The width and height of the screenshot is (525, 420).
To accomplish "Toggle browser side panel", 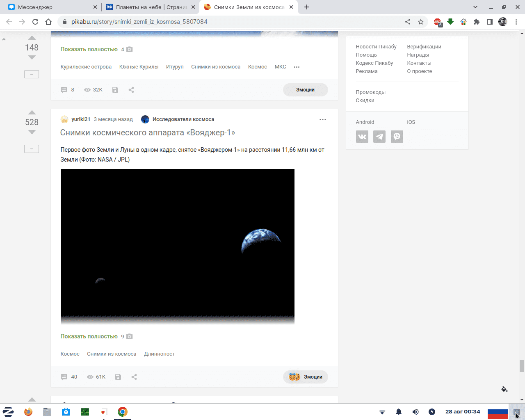I will point(490,22).
